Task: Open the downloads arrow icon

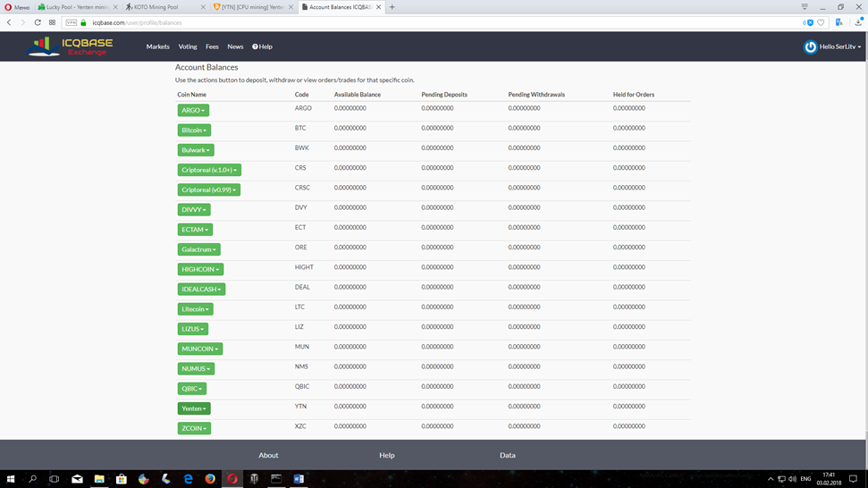Action: 858,22
